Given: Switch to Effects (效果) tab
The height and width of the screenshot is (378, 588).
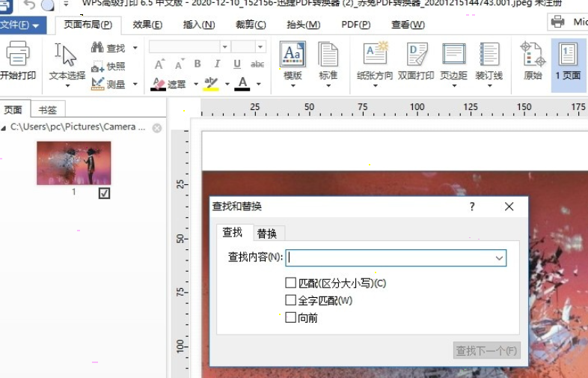Looking at the screenshot, I should pyautogui.click(x=147, y=25).
